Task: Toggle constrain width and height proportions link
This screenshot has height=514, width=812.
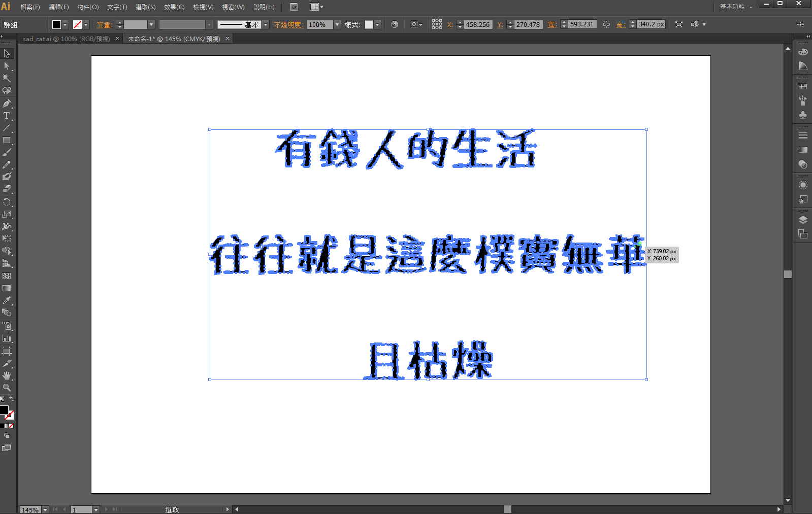Action: pos(606,24)
